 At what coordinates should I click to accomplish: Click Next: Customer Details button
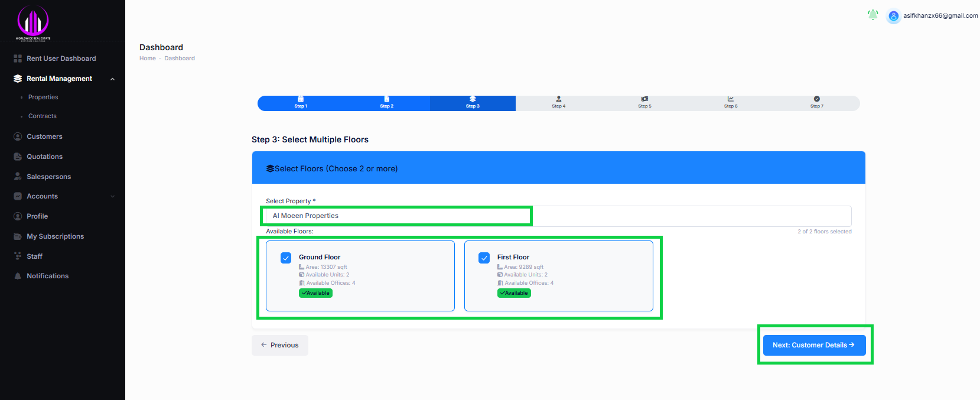[x=814, y=345]
